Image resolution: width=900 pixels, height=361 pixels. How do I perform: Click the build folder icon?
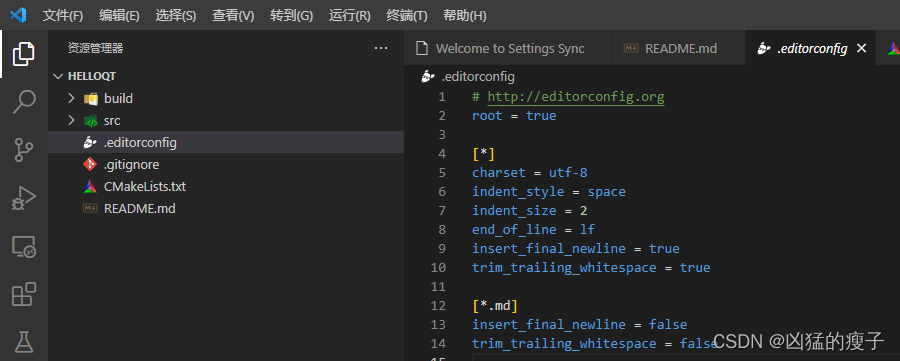91,99
